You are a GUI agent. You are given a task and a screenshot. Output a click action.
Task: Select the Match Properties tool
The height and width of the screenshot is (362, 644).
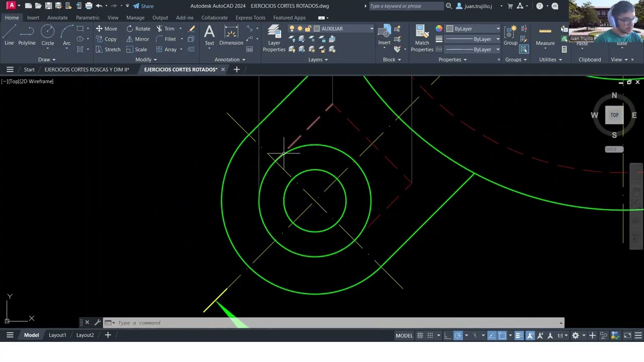click(x=422, y=39)
